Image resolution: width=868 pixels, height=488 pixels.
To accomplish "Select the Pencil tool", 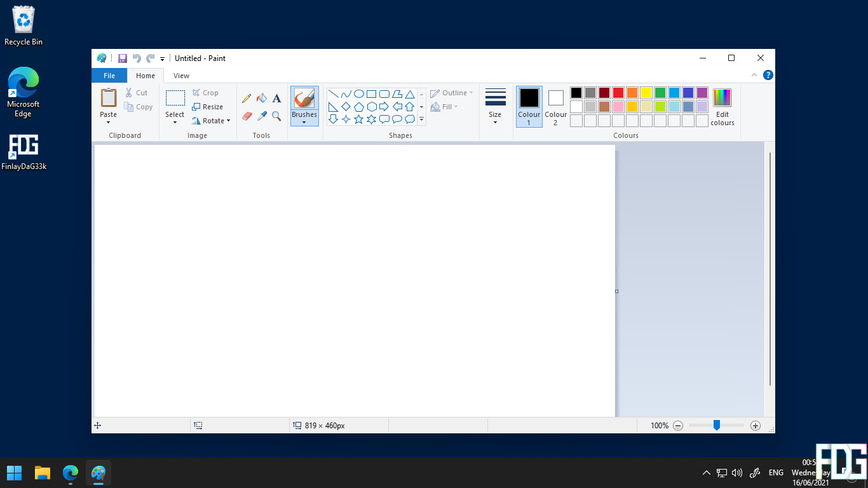I will coord(247,98).
